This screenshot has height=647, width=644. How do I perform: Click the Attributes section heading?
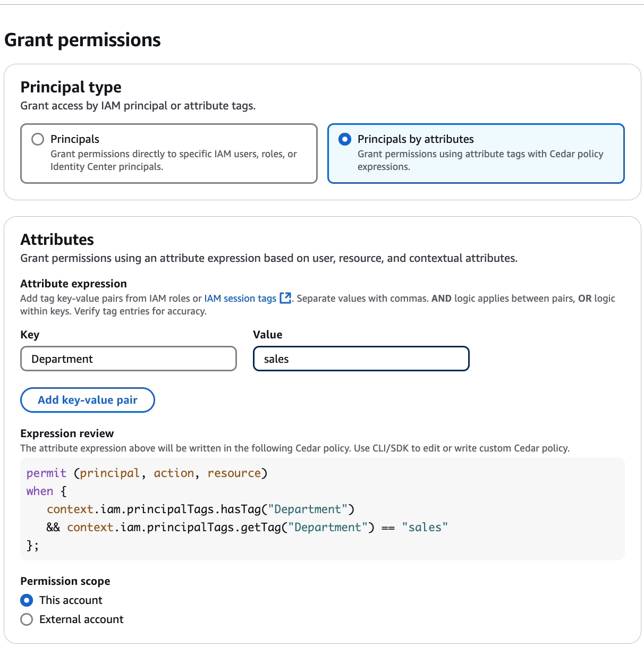point(57,239)
